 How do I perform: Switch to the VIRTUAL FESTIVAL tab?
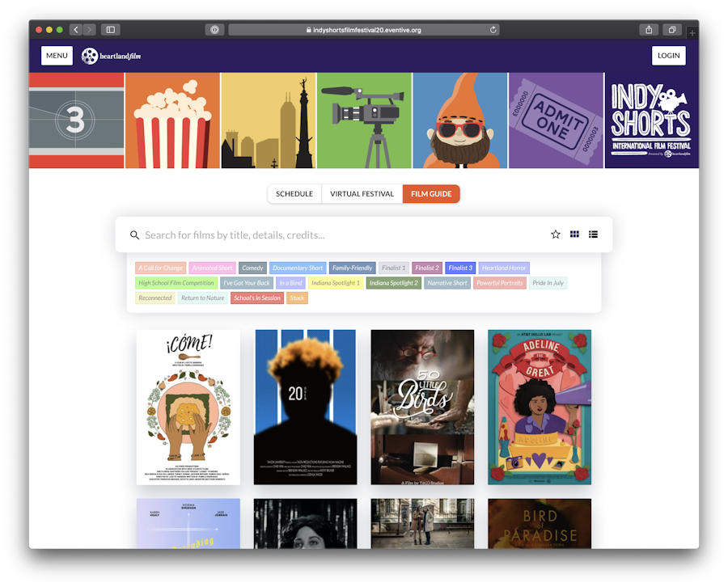(x=361, y=193)
